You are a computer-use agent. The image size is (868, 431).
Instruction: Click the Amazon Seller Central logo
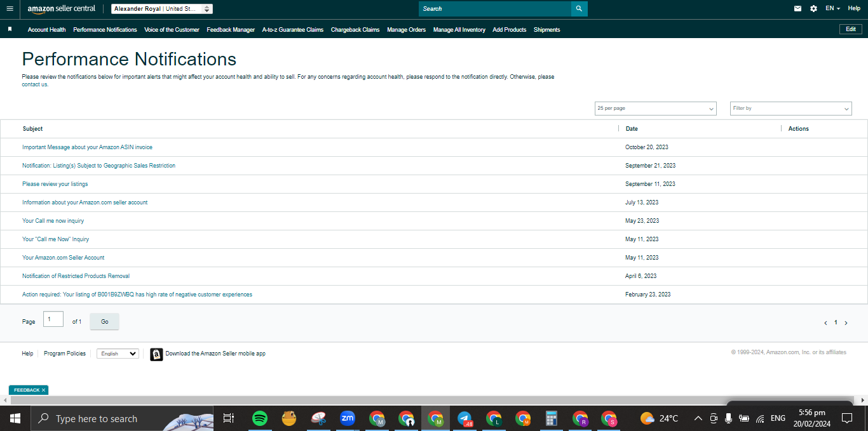click(61, 9)
